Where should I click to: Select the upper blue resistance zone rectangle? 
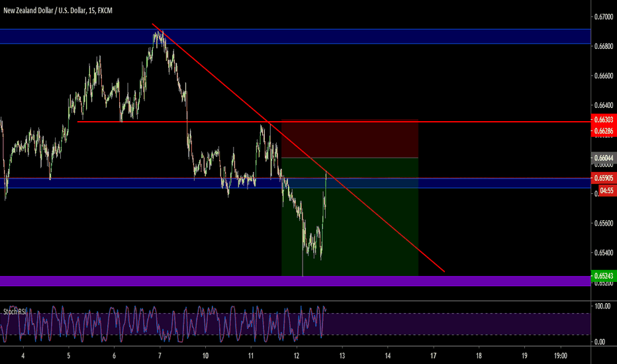click(295, 36)
